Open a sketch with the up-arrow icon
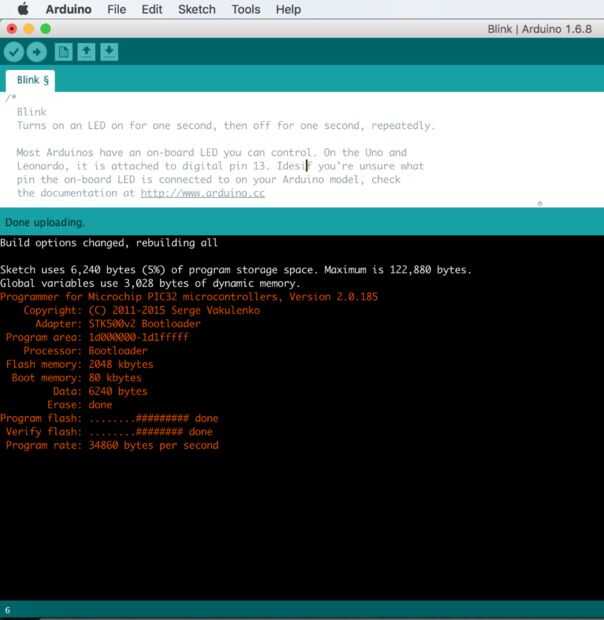Image resolution: width=604 pixels, height=620 pixels. coord(86,52)
